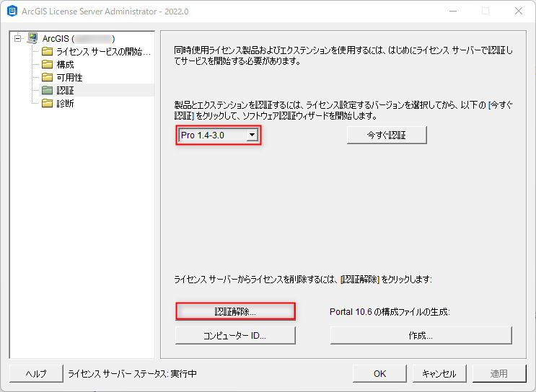Click the ヘルプ button
536x392 pixels.
36,373
